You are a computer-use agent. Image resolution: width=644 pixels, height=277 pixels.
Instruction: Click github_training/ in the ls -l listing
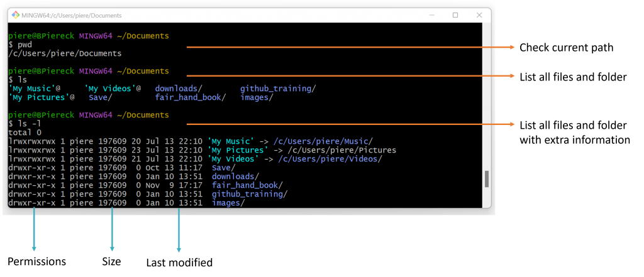(250, 195)
